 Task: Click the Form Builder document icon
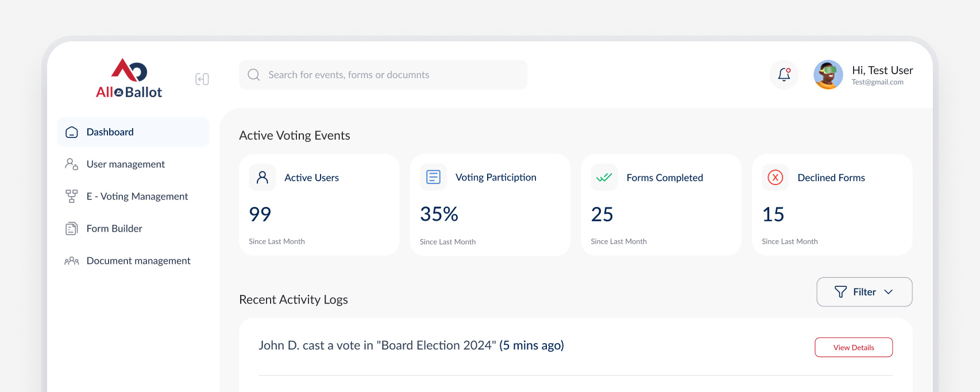click(x=72, y=229)
